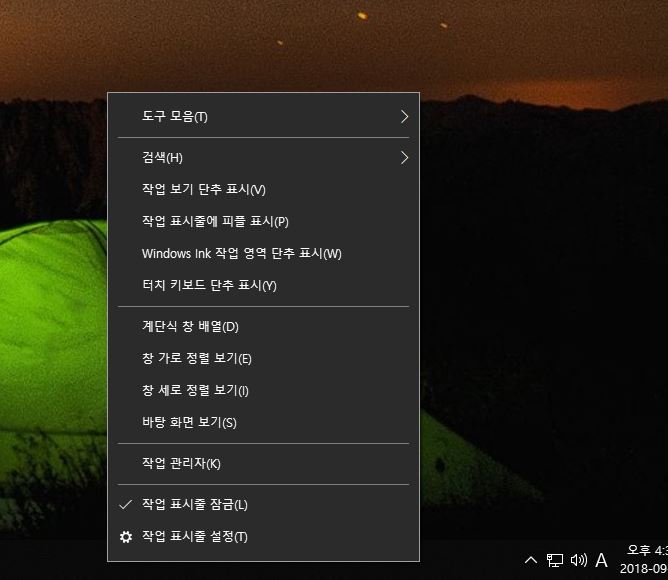Click 바탕 화면 보기(S)
Viewport: 668px width, 580px height.
pos(263,422)
